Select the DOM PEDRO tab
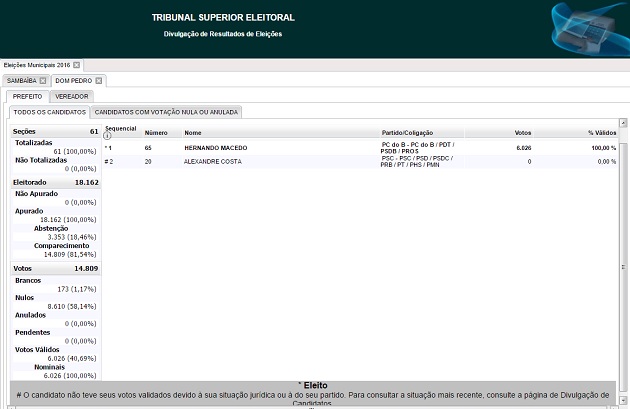630x409 pixels. click(73, 80)
